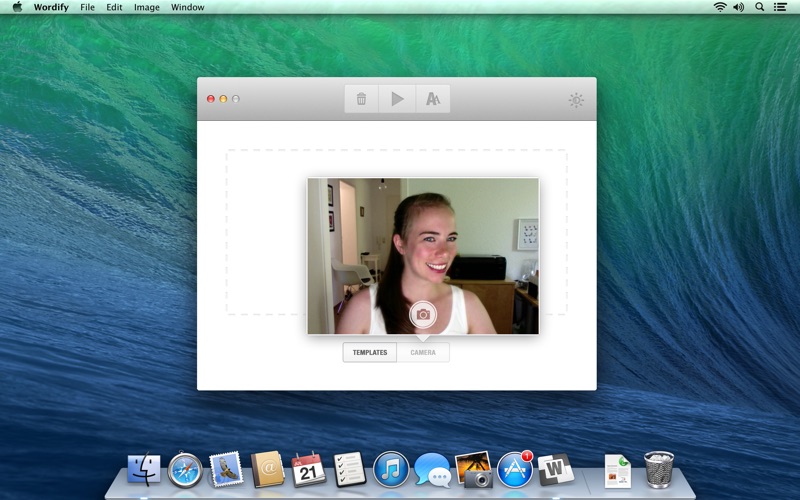Open the document file in dock

618,471
